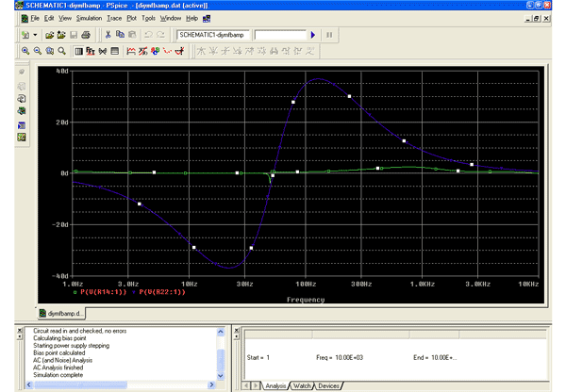
Task: Click the SCHEMATIC1-diymfbamp profile field
Action: click(x=212, y=35)
